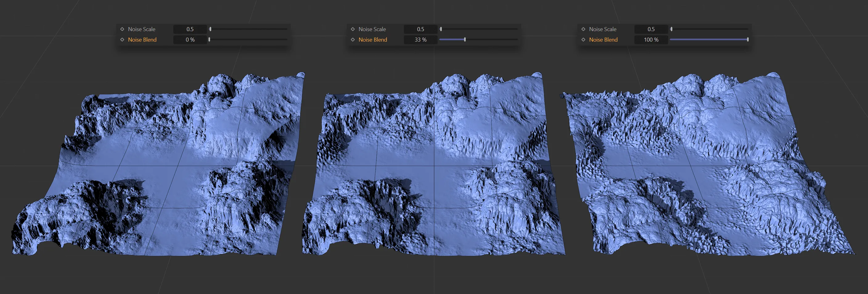Click the Noise Blend slider handle set at 33 %
Screen dimensions: 868x294
465,40
